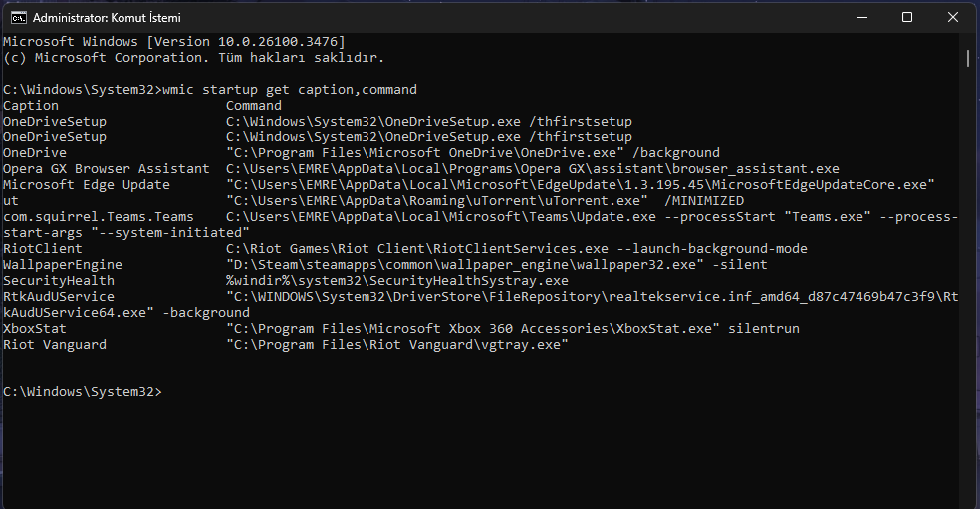
Task: Click the 'Caption' column header text
Action: coord(31,106)
